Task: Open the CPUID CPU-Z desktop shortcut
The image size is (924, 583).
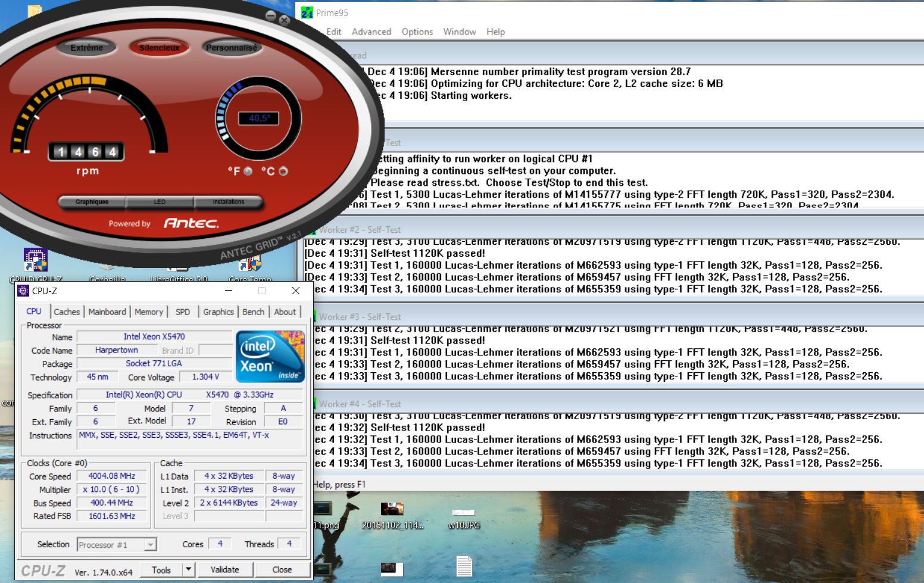Action: click(x=35, y=260)
